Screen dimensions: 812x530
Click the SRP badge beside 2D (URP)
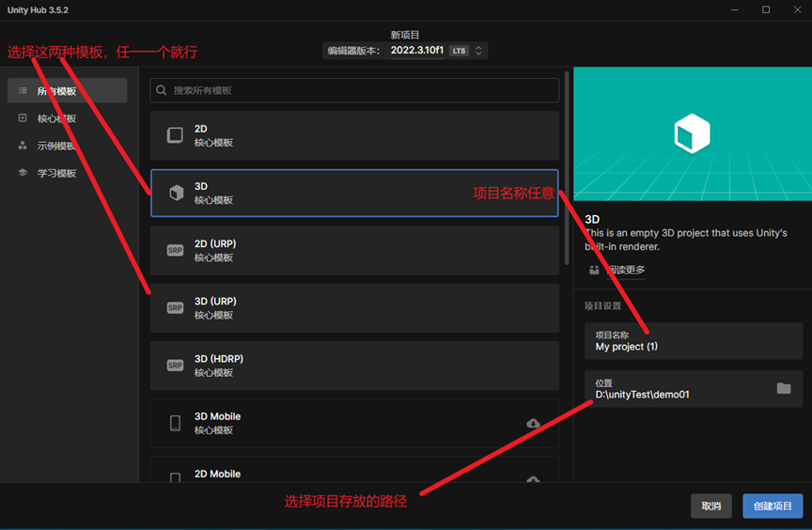(175, 251)
